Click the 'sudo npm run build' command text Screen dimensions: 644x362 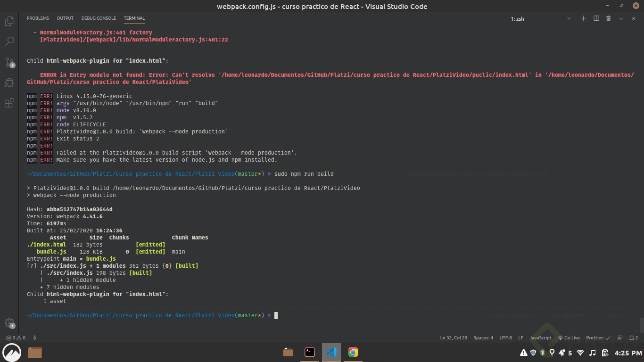(x=304, y=174)
